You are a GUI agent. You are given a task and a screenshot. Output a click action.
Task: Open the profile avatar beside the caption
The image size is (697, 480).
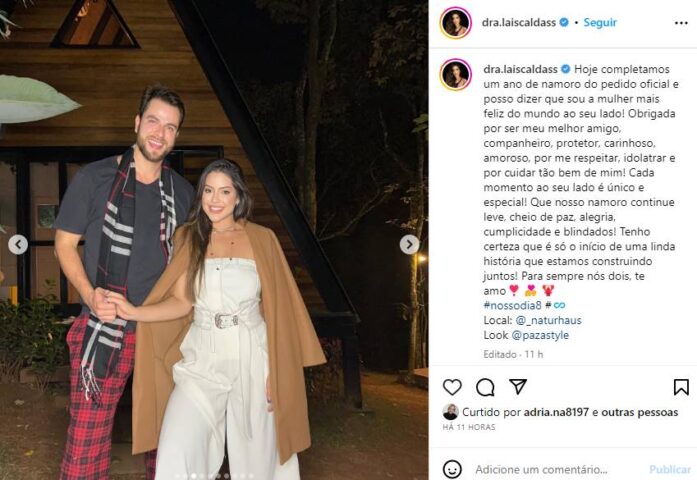[456, 74]
